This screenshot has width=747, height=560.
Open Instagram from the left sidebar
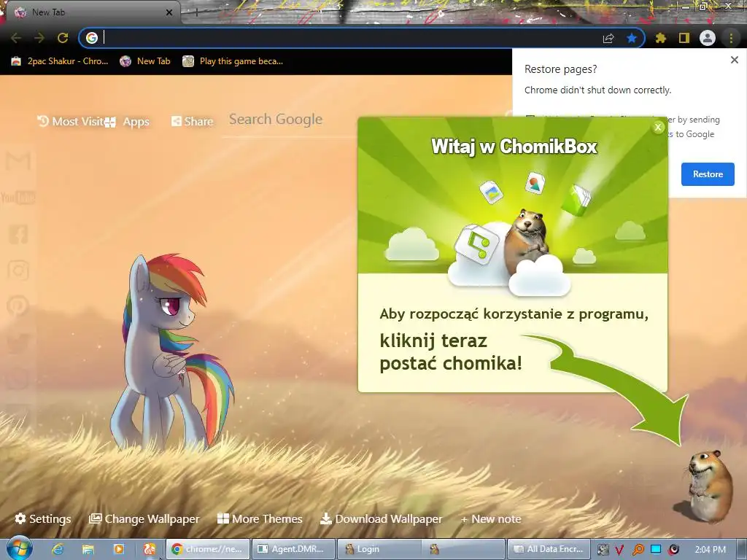18,270
